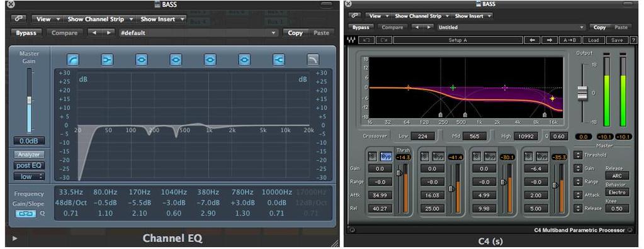This screenshot has height=249, width=644.
Task: Click the link icon in C4 window
Action: (x=354, y=16)
